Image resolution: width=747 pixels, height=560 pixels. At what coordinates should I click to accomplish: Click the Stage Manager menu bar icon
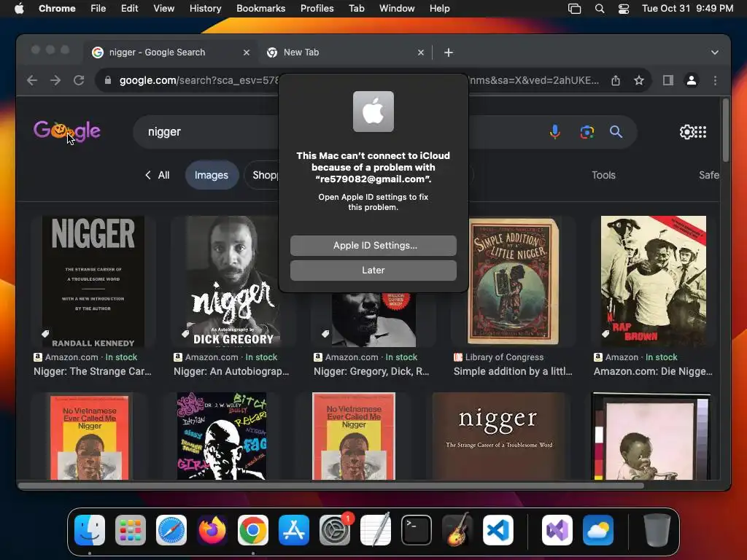(x=575, y=9)
